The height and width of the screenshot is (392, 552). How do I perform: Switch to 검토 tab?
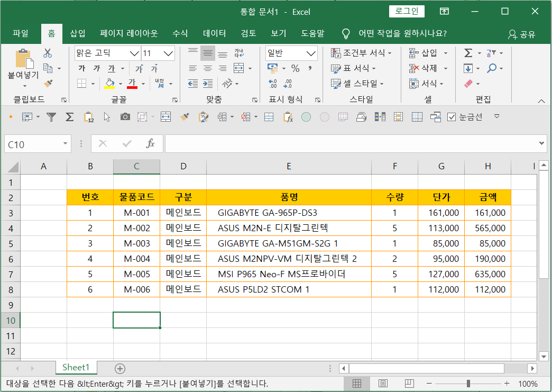(249, 33)
